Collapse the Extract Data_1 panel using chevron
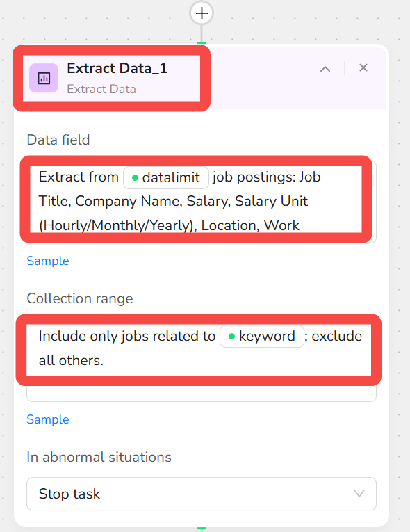The image size is (410, 532). tap(325, 69)
